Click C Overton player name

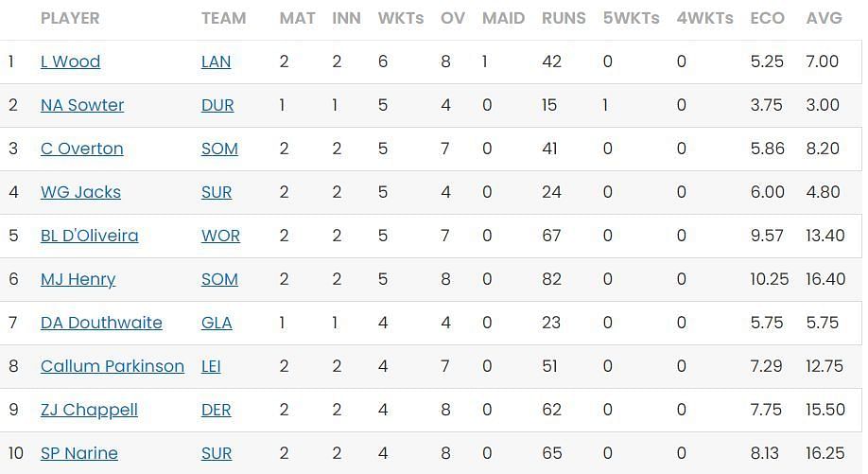(82, 149)
